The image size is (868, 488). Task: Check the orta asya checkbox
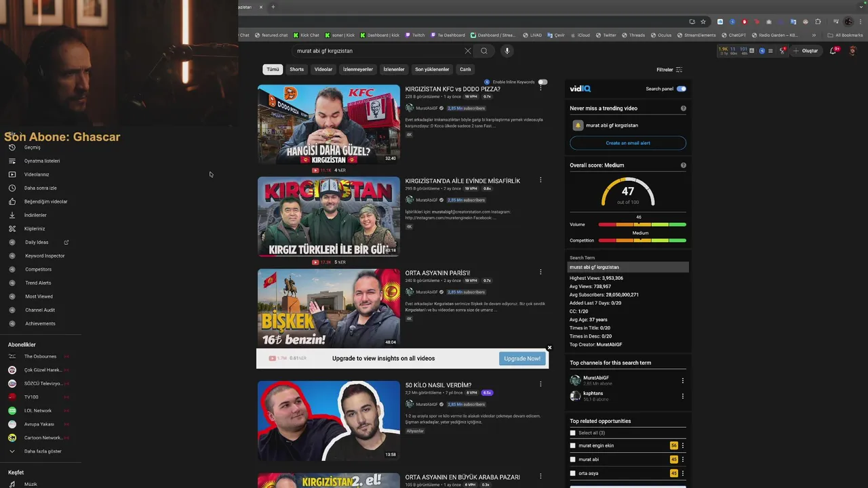573,473
